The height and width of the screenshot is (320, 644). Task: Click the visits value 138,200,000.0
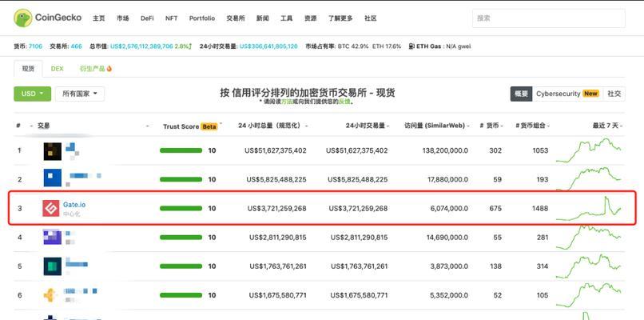pyautogui.click(x=445, y=150)
